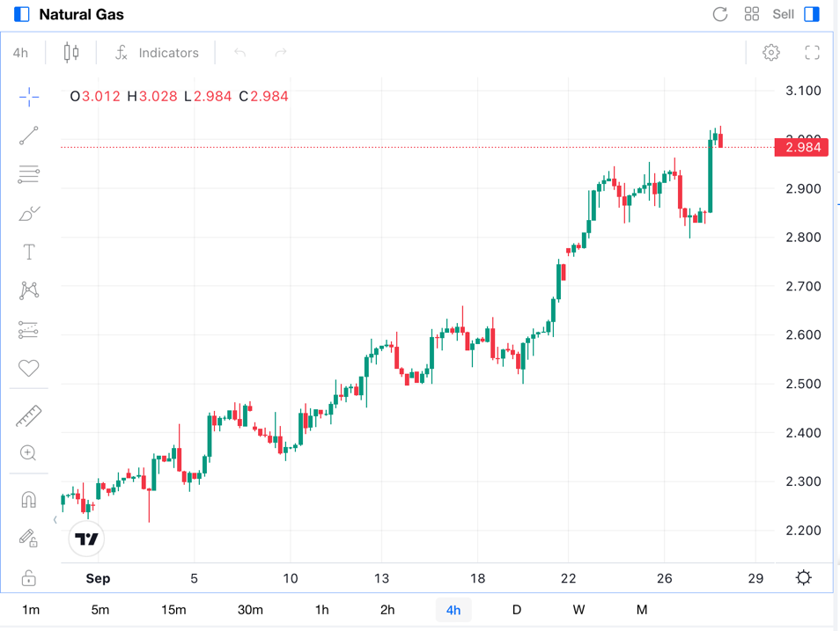The width and height of the screenshot is (840, 631).
Task: Select the ruler measure tool
Action: pyautogui.click(x=29, y=416)
